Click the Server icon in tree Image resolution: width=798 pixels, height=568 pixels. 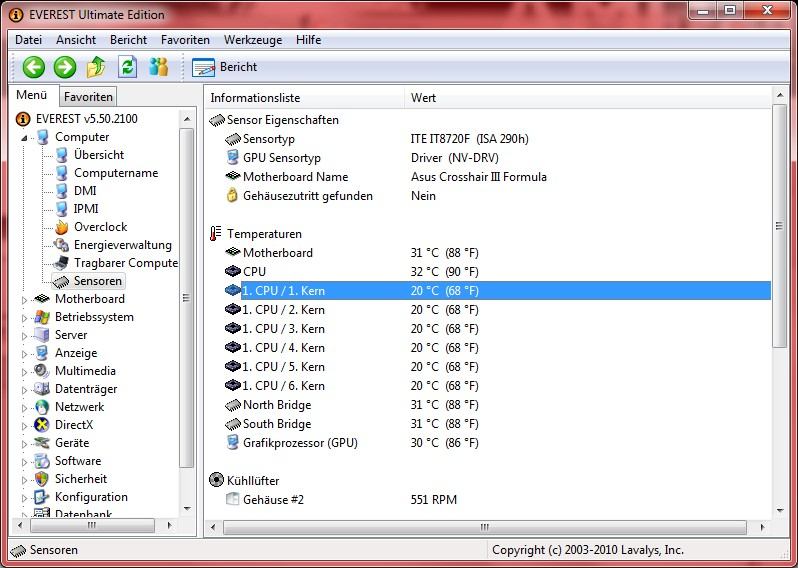pyautogui.click(x=42, y=335)
